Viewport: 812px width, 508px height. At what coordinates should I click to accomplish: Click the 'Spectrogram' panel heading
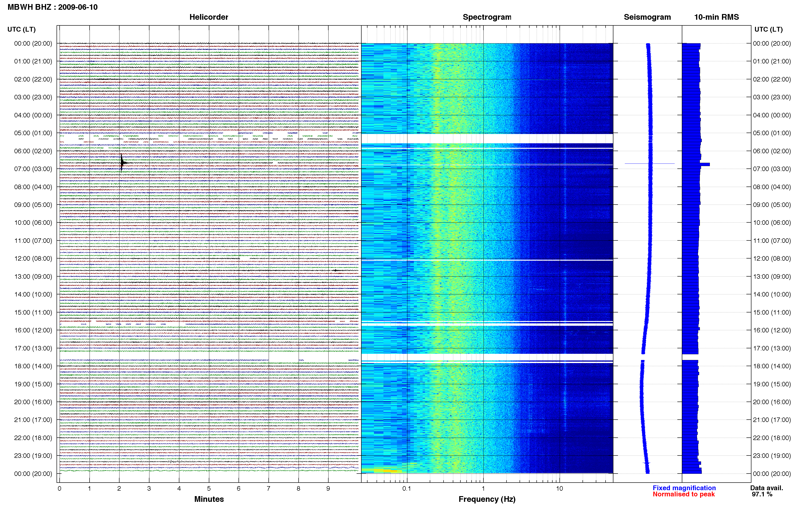pyautogui.click(x=487, y=17)
